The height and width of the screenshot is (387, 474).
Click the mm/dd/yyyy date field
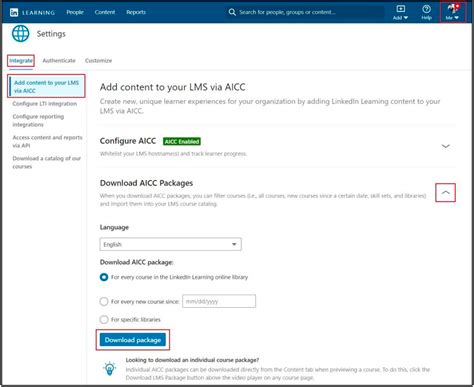click(219, 301)
